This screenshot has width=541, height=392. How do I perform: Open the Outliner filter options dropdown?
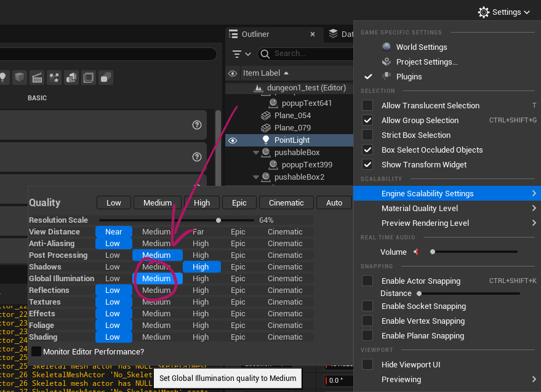(240, 54)
